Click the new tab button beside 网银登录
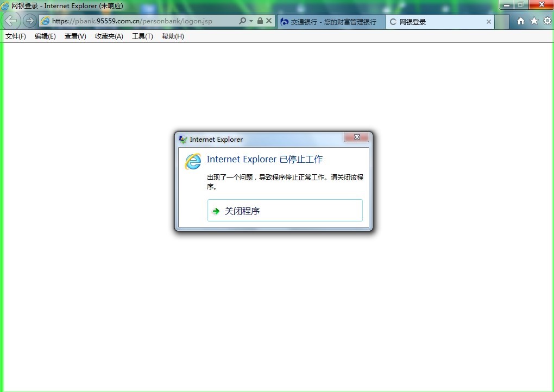Image resolution: width=554 pixels, height=392 pixels. coord(502,22)
